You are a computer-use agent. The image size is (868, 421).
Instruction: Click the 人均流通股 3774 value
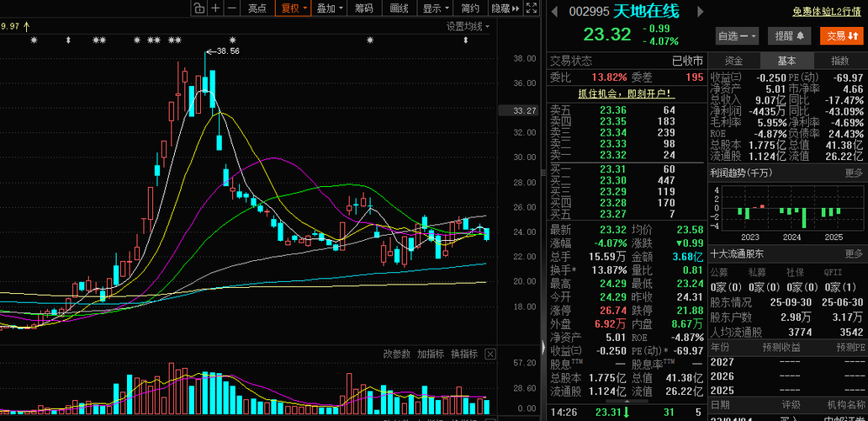[x=801, y=333]
